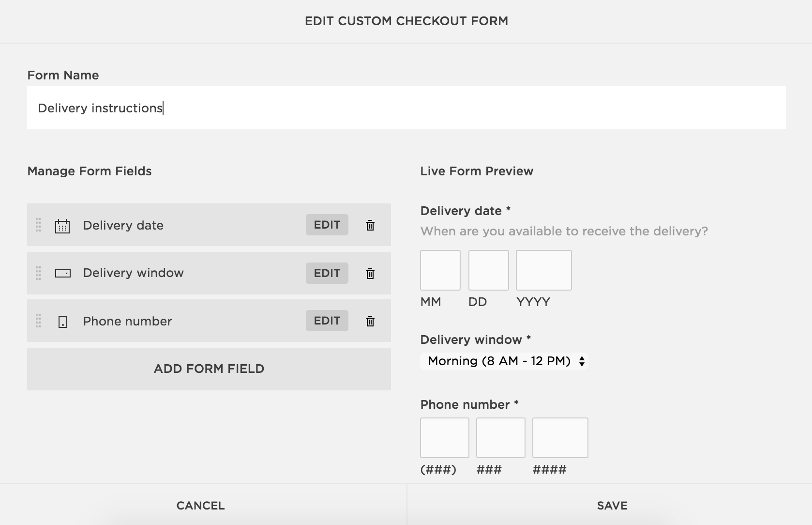Cancel editing the checkout form
The image size is (812, 525).
coord(200,506)
